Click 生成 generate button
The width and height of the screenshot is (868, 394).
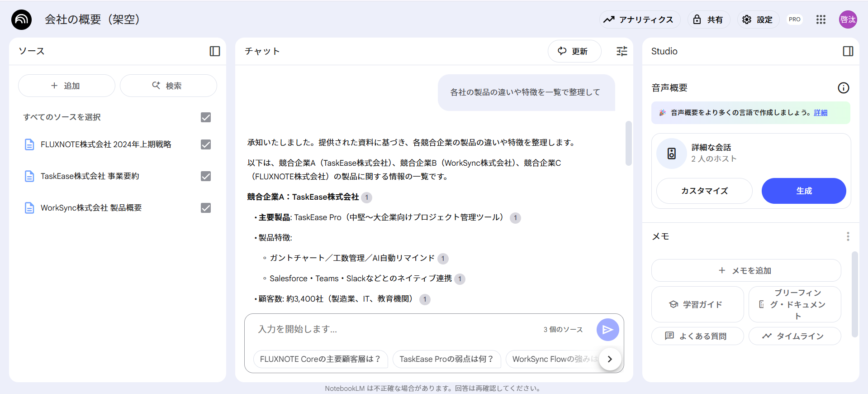(804, 191)
